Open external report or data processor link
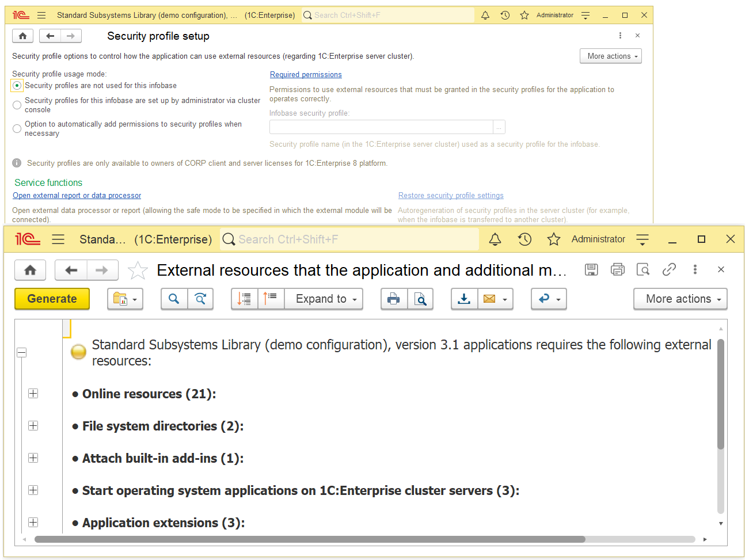 coord(77,196)
